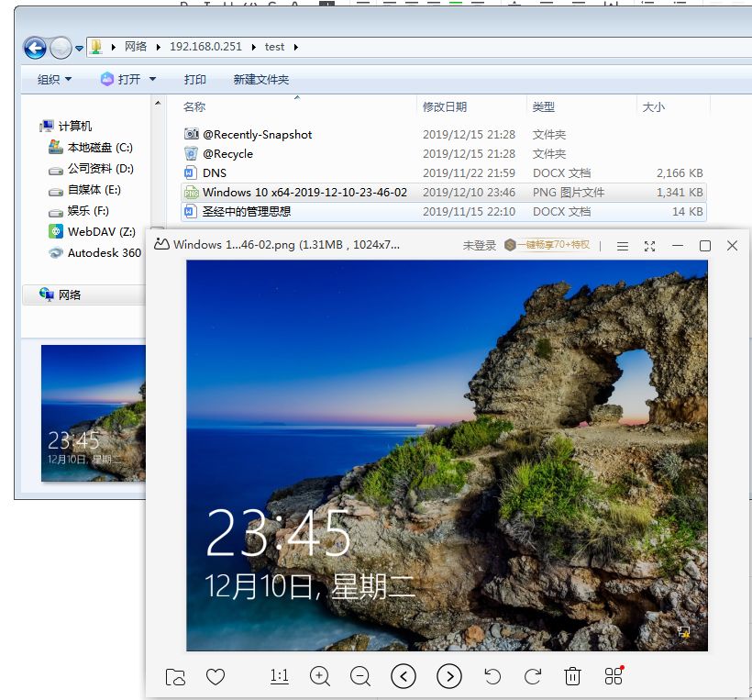Open recent locations dropdown beside navigation arrows
752x700 pixels.
coord(80,48)
